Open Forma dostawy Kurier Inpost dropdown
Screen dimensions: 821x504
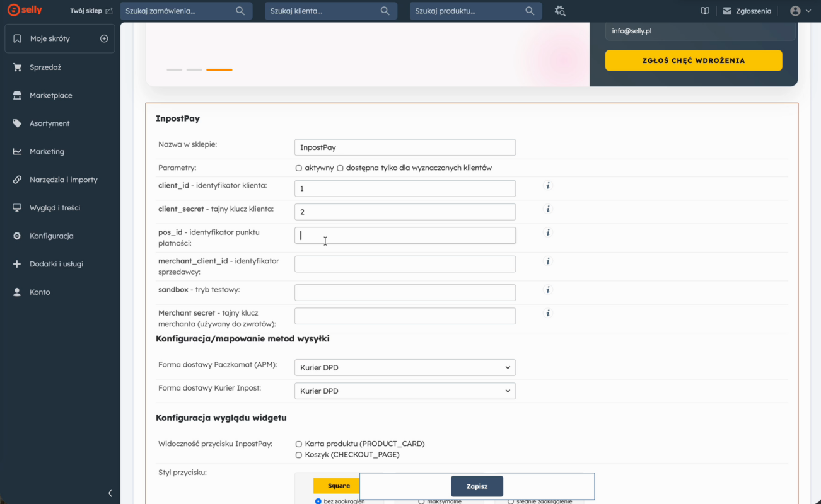[x=405, y=391]
